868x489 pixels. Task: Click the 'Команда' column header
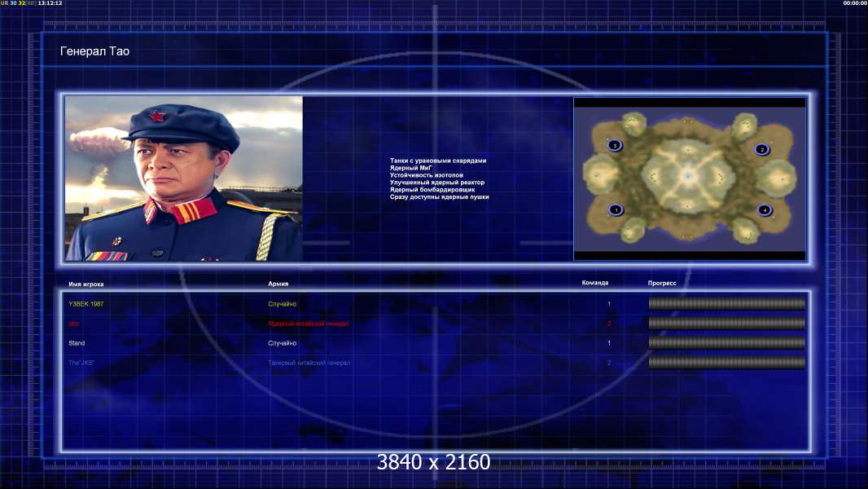[595, 283]
